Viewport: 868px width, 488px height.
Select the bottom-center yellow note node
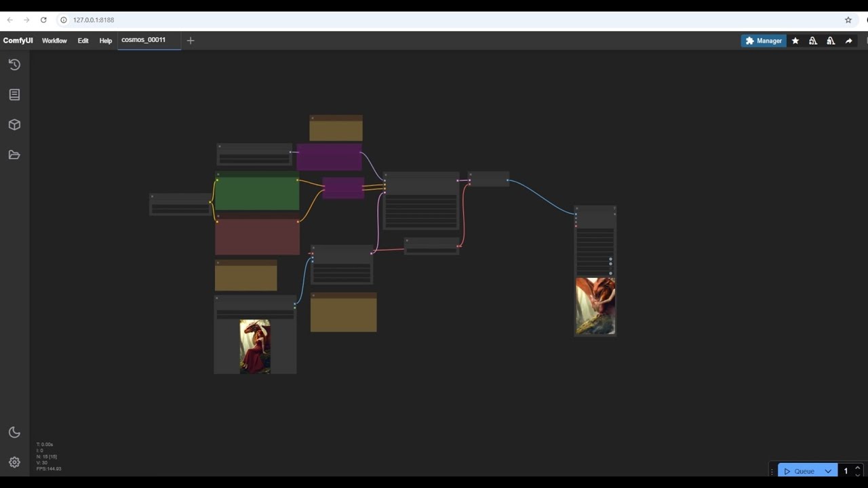tap(343, 312)
